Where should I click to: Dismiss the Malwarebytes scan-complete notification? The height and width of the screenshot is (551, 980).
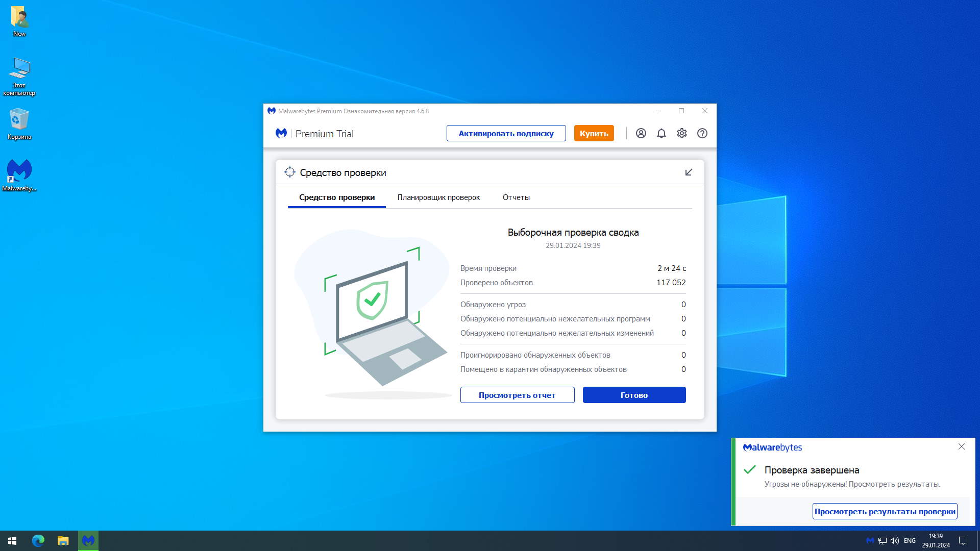click(x=962, y=446)
